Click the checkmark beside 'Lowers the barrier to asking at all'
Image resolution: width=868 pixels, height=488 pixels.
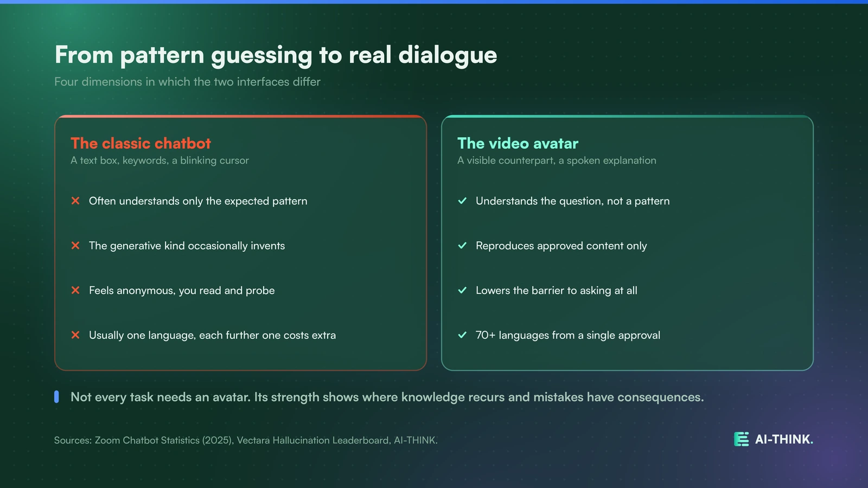[x=462, y=290]
